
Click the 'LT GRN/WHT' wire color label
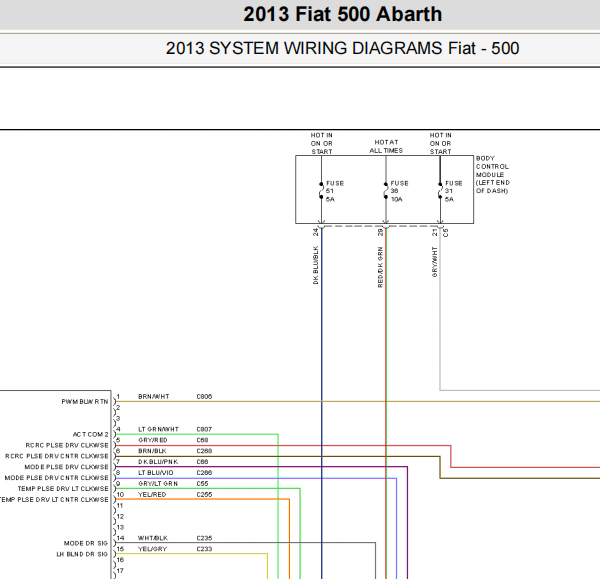[x=158, y=429]
